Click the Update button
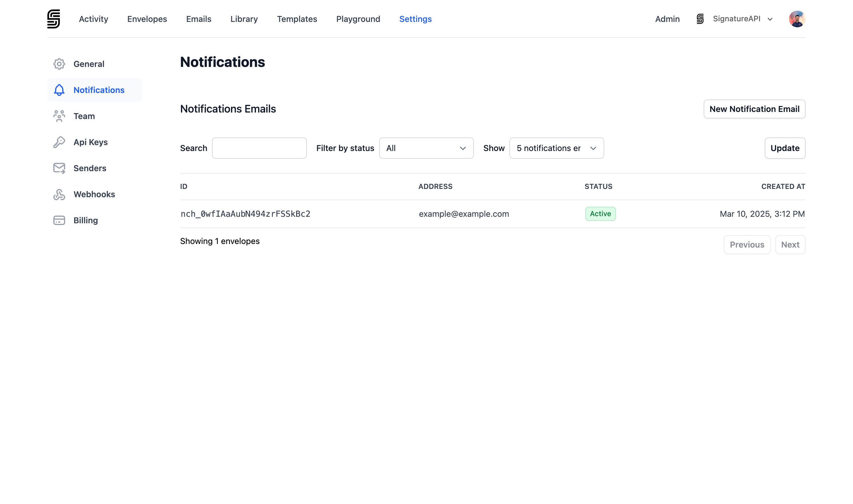The width and height of the screenshot is (853, 504). [x=785, y=148]
